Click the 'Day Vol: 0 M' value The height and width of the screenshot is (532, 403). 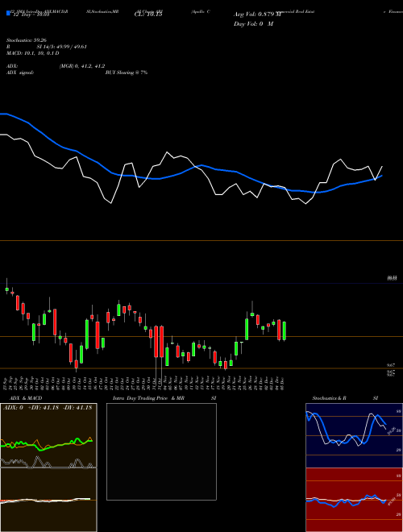click(x=253, y=23)
